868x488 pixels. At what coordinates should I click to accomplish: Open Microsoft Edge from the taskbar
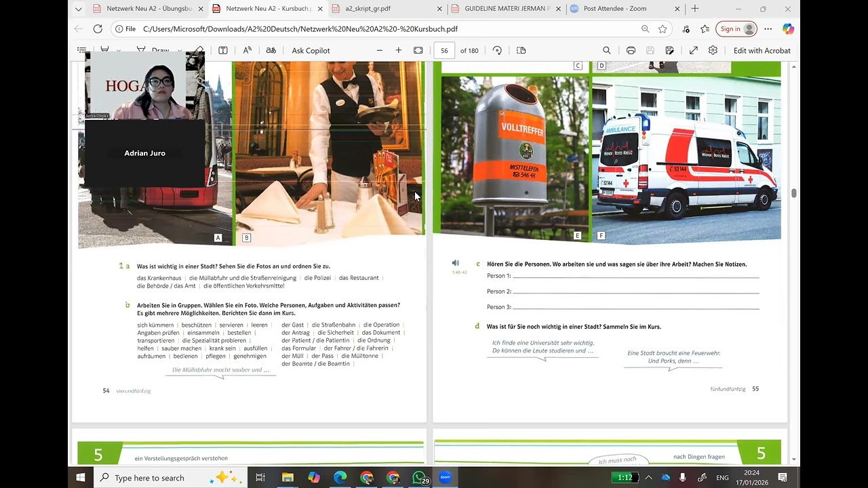coord(340,477)
